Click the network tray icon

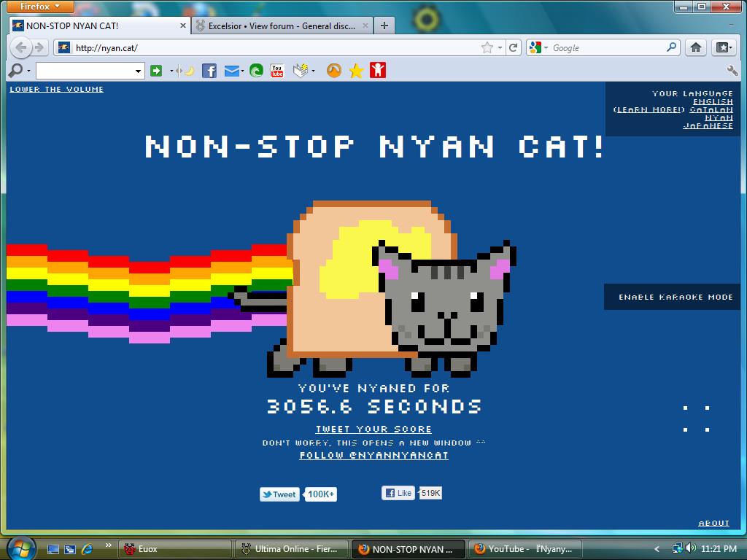click(x=677, y=548)
